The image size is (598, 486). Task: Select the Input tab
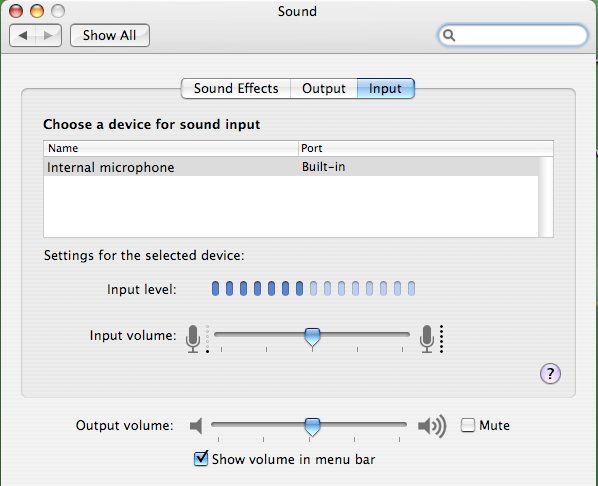(x=386, y=89)
